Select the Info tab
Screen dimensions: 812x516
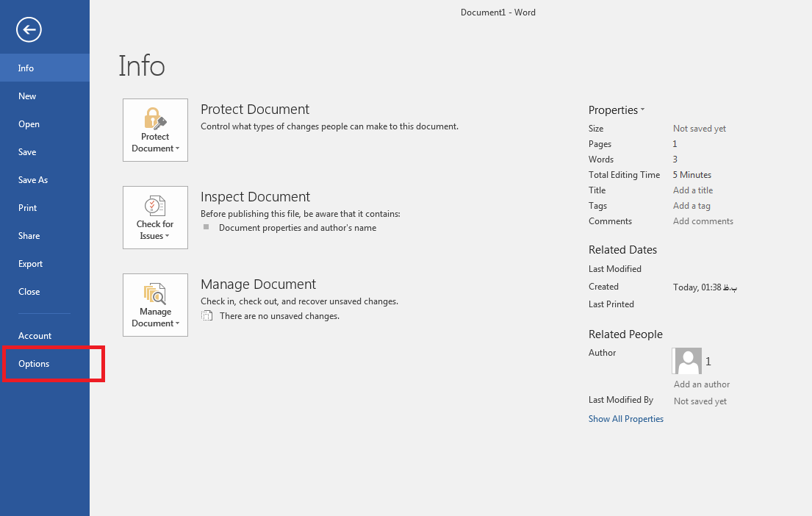click(x=45, y=68)
